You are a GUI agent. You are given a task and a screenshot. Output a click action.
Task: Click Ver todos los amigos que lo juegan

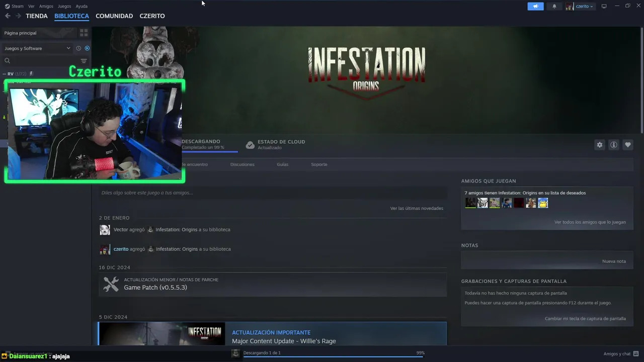pos(590,222)
